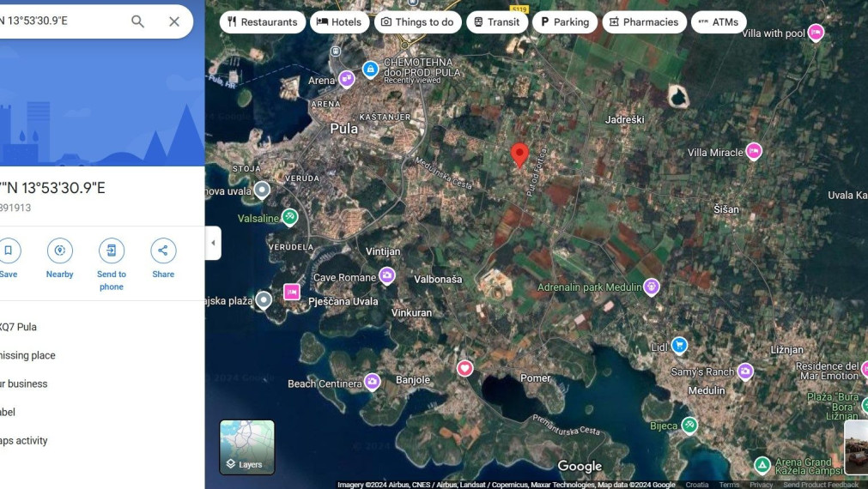Show Transit places on map
The height and width of the screenshot is (489, 868).
(496, 22)
